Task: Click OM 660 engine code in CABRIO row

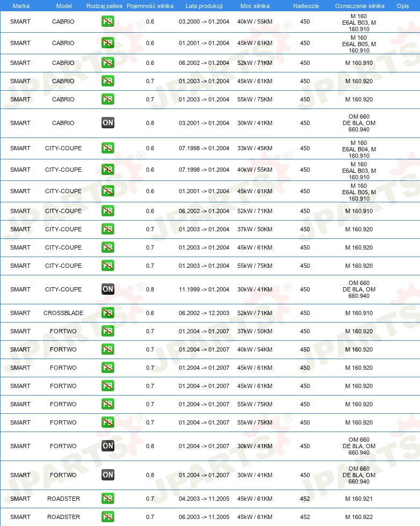Action: tap(359, 123)
